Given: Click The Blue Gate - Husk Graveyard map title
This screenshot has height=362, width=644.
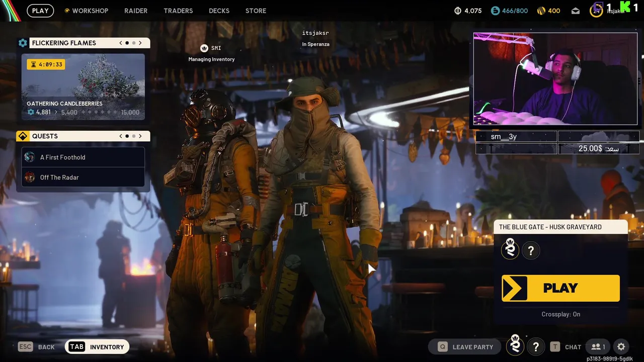Looking at the screenshot, I should pos(550,227).
